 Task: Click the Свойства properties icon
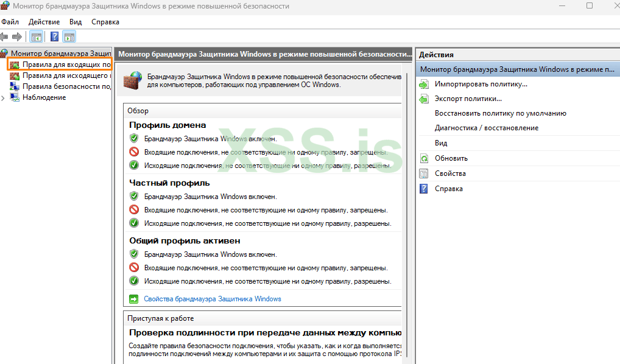coord(424,173)
